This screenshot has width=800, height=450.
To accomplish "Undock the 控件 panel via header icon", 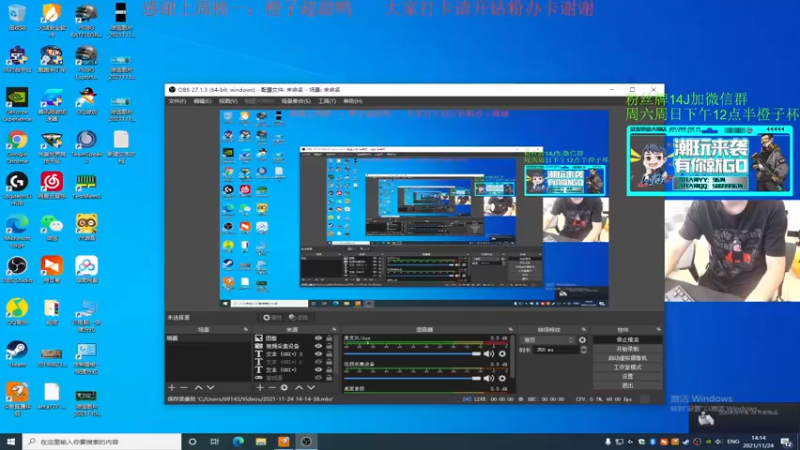I will click(x=659, y=330).
